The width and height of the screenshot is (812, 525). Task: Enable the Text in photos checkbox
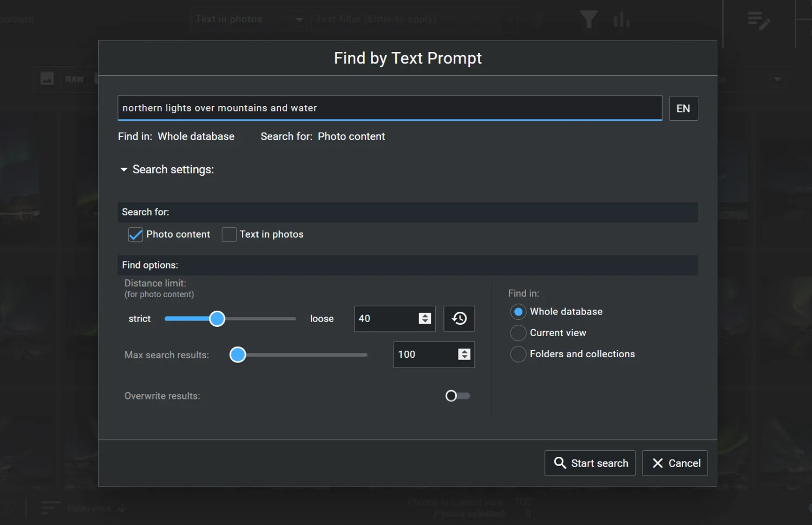(229, 234)
